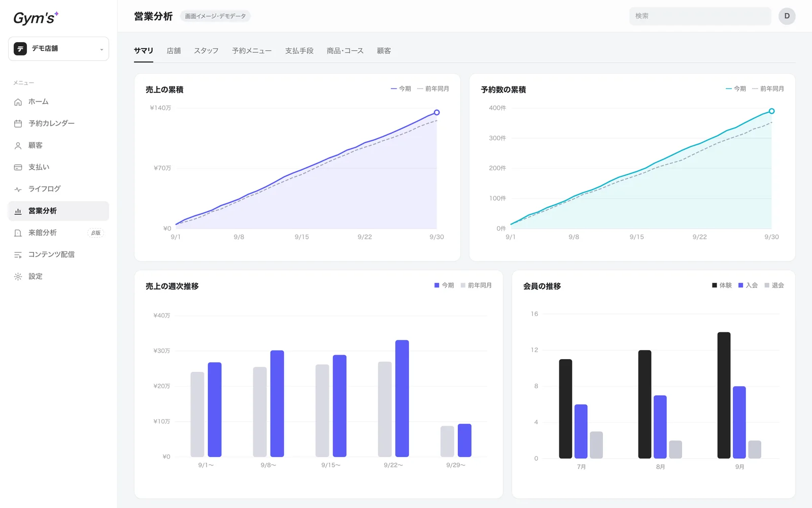
Task: Toggle 今期 legend in 売上の週次推移 chart
Action: 444,285
